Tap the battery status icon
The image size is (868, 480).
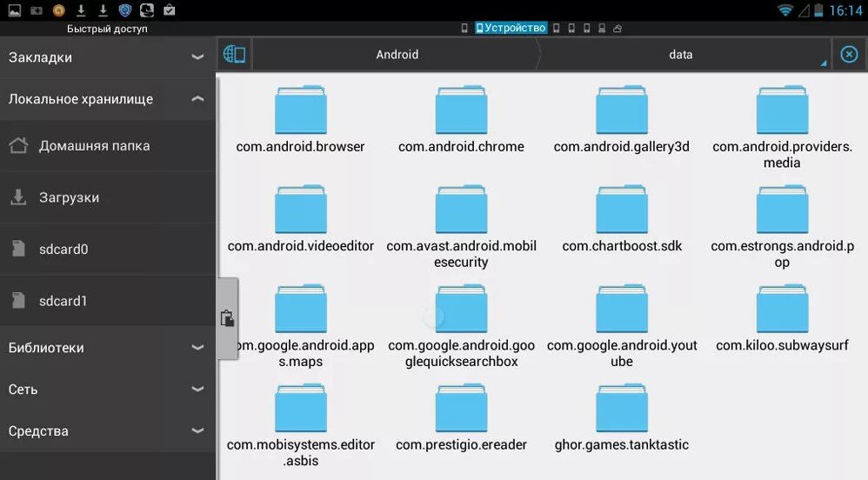pos(818,10)
